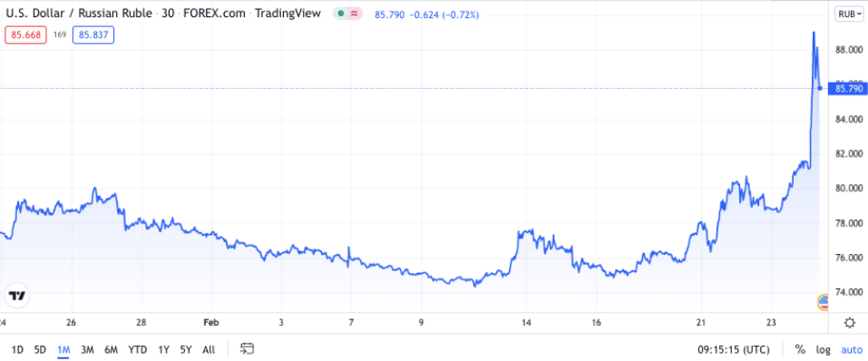Image resolution: width=868 pixels, height=361 pixels.
Task: Toggle percent scale mode
Action: (x=800, y=349)
